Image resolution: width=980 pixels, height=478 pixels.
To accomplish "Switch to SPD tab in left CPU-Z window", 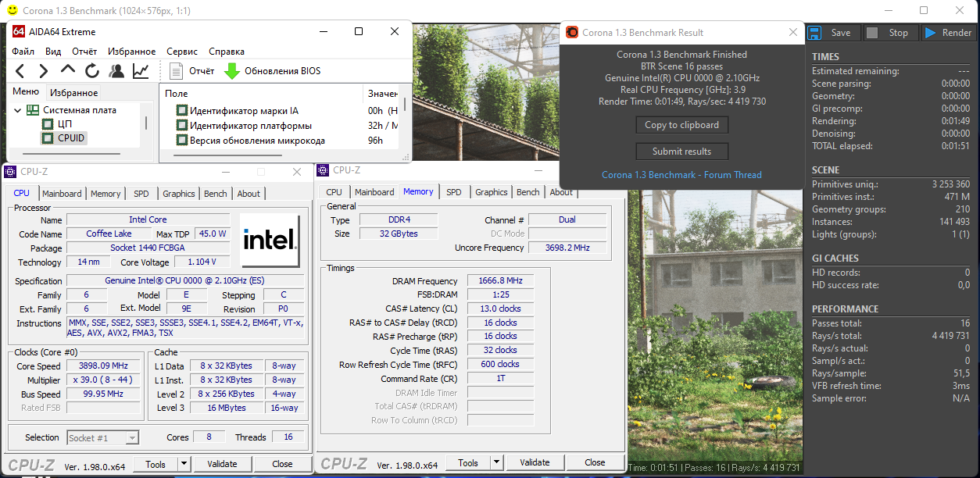I will (141, 194).
